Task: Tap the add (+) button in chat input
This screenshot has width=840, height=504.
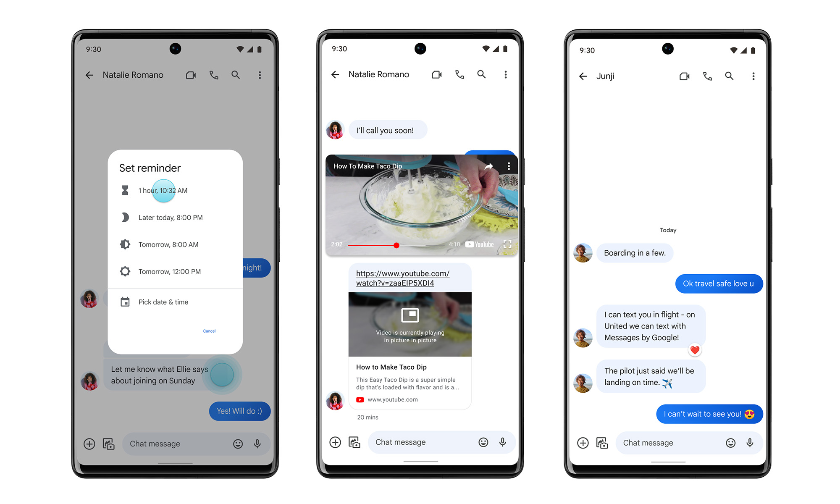Action: tap(89, 444)
